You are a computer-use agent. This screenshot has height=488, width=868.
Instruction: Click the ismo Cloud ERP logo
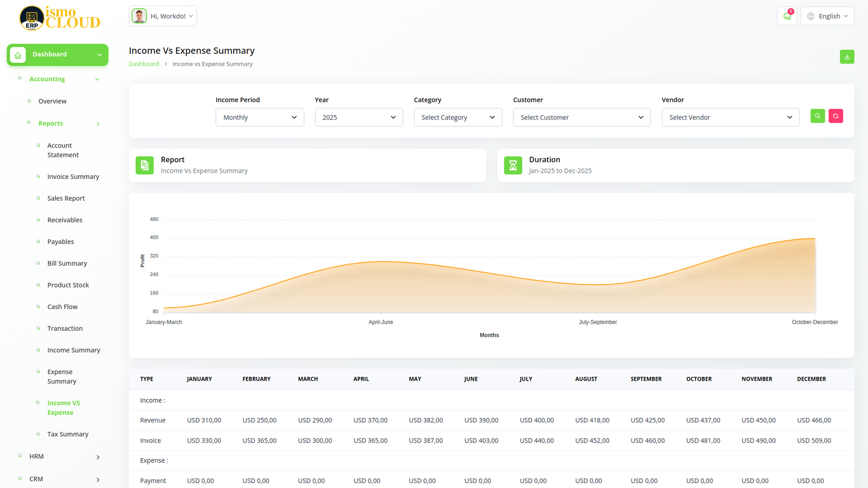point(60,18)
